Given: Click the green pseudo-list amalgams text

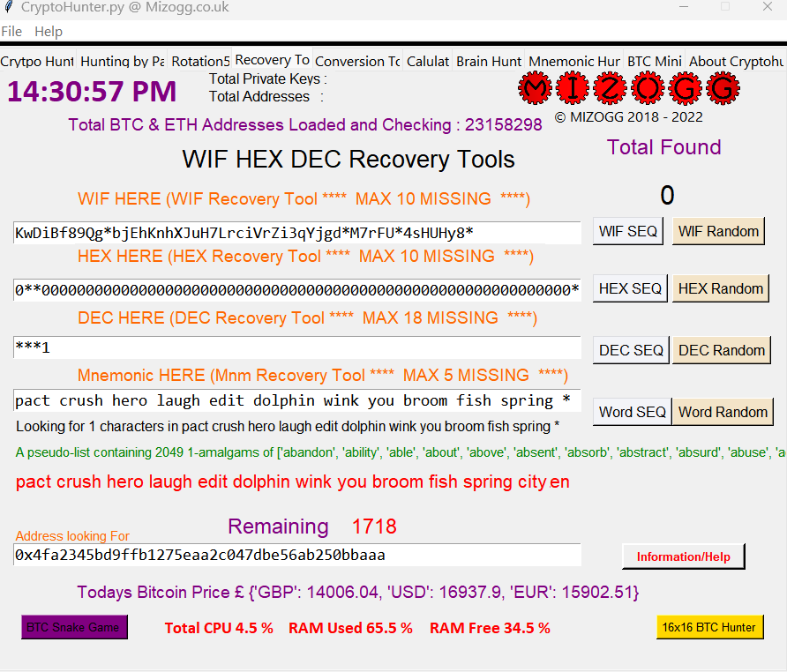Looking at the screenshot, I should point(400,452).
